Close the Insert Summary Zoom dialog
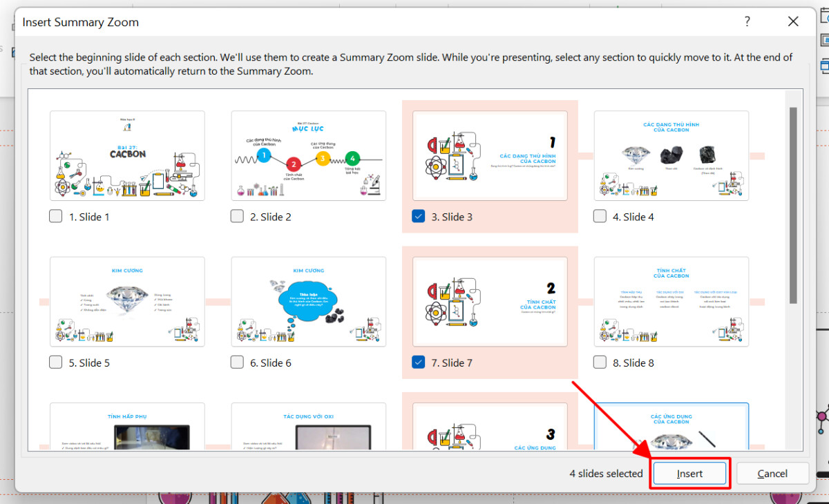The image size is (829, 504). pos(792,21)
